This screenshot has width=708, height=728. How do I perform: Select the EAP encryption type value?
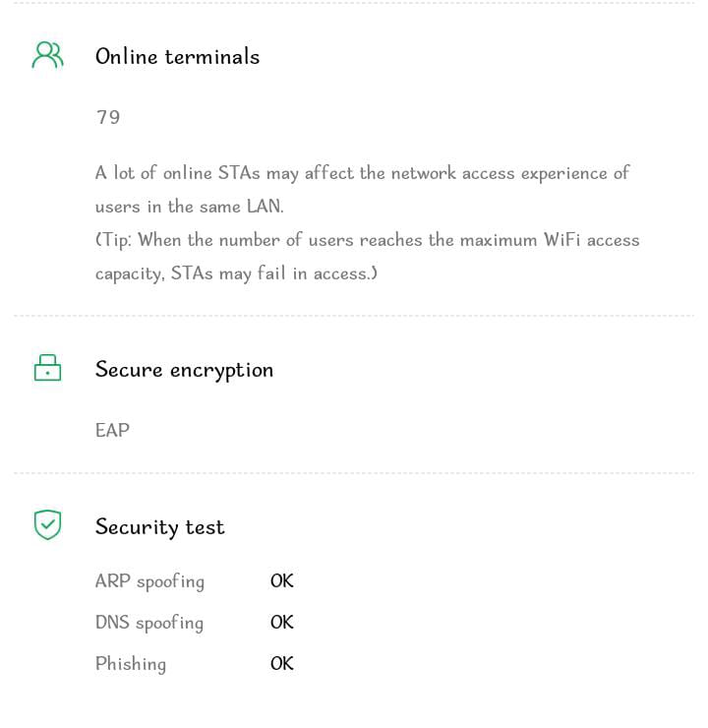tap(112, 430)
